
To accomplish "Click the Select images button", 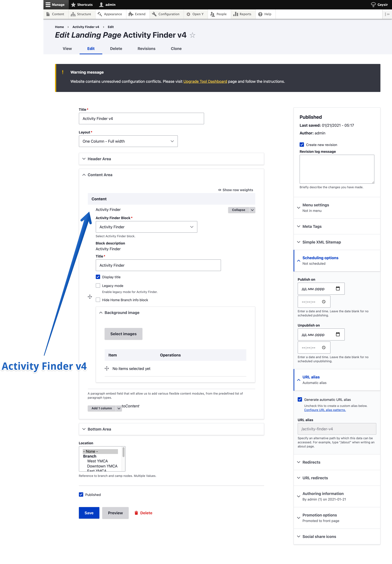I will coord(123,334).
